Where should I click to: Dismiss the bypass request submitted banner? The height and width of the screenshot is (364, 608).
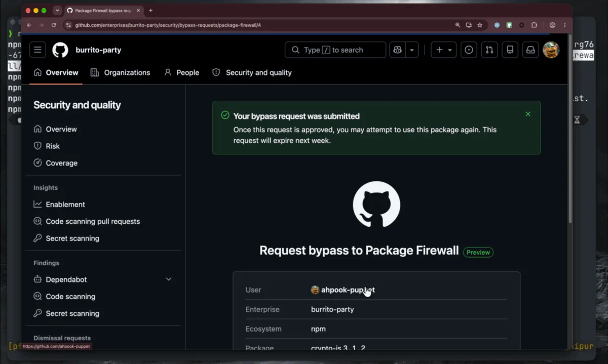pos(528,114)
